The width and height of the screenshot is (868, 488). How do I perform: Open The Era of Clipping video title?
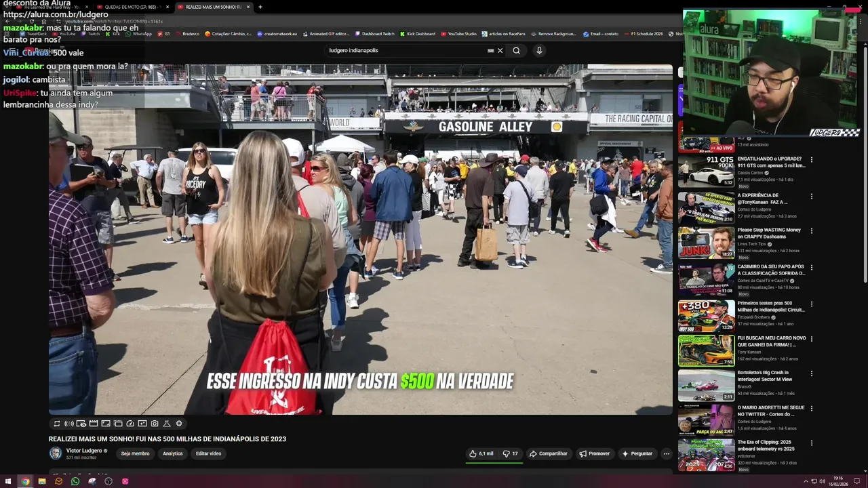(x=766, y=445)
